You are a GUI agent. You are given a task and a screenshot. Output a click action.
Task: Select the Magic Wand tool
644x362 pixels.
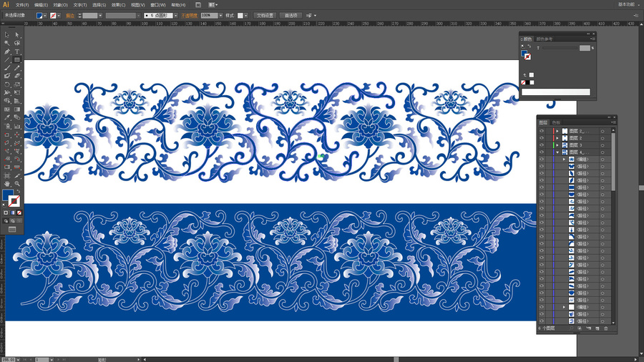7,43
